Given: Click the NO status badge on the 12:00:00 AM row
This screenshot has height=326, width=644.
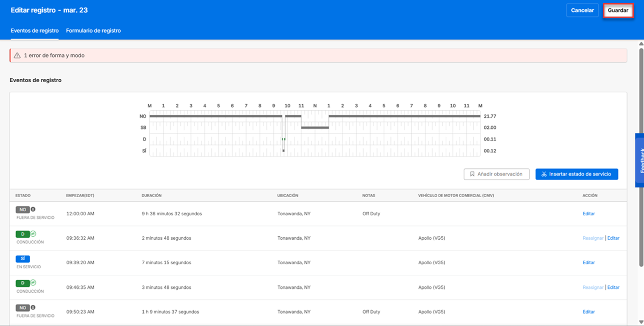Looking at the screenshot, I should click(x=23, y=209).
